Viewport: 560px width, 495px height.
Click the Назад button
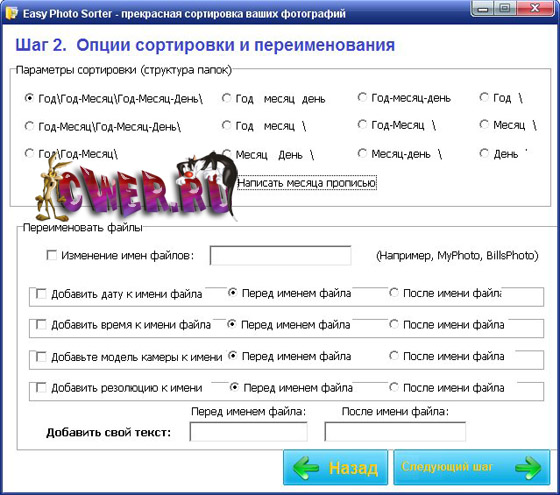[x=335, y=467]
